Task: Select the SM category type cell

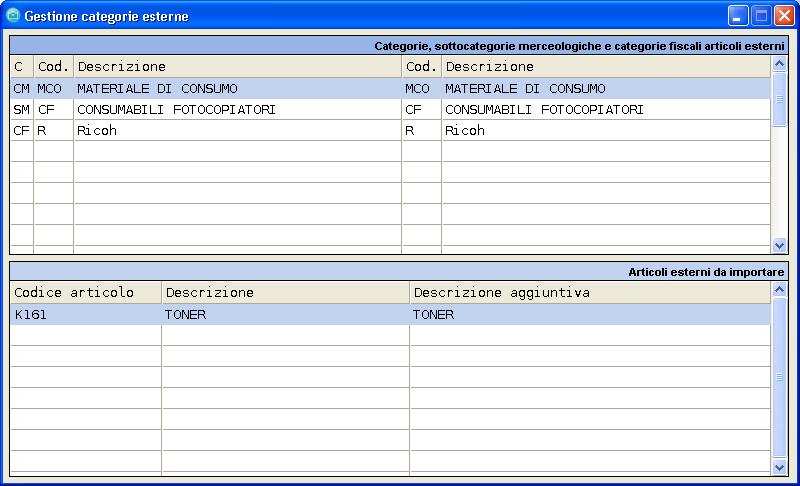Action: point(22,110)
